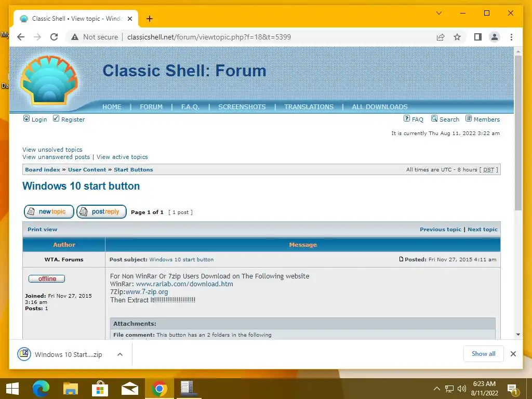This screenshot has width=532, height=399.
Task: Go to Next topic
Action: (x=483, y=229)
